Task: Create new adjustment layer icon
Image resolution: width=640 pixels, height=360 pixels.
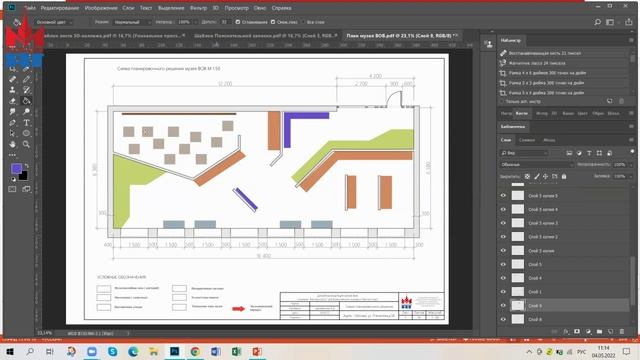Action: pos(588,332)
